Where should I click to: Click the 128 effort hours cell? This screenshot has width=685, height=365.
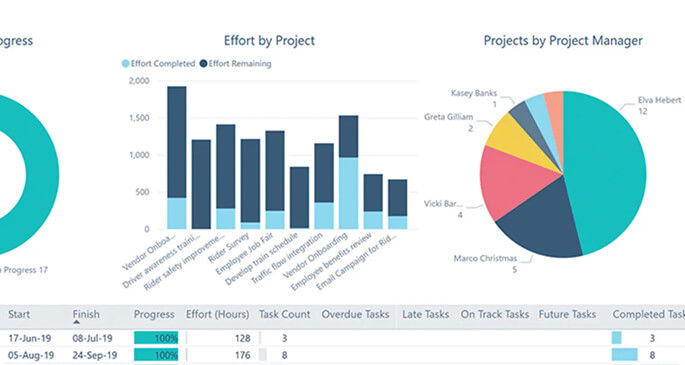coord(242,338)
